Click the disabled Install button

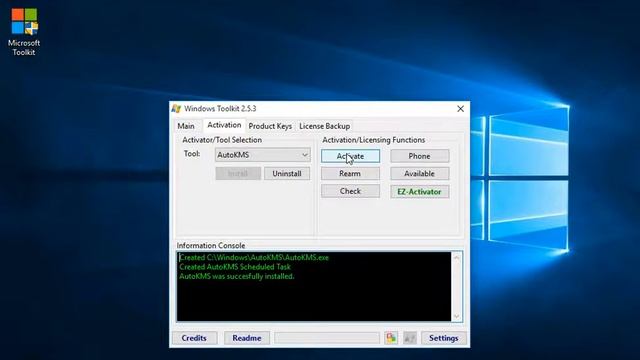238,173
